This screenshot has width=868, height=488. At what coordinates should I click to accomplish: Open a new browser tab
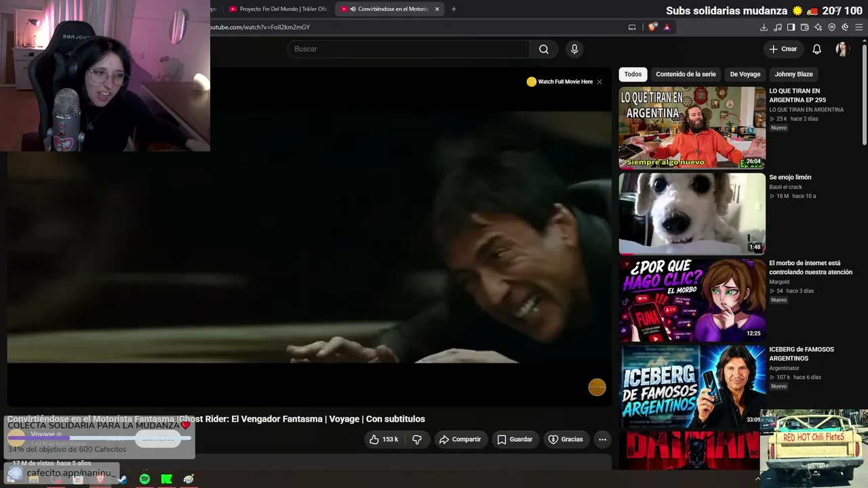tap(454, 9)
